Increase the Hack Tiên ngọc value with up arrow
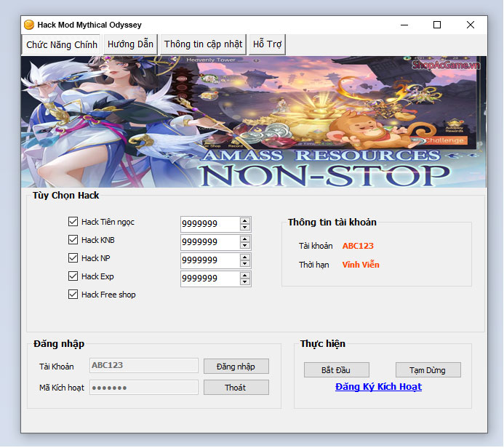Screen dimensions: 504x448 point(245,220)
